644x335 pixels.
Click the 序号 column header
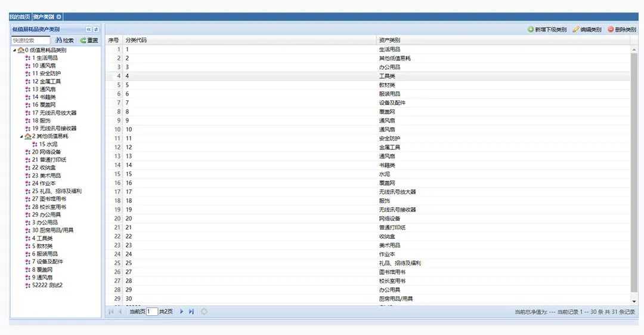pyautogui.click(x=114, y=41)
